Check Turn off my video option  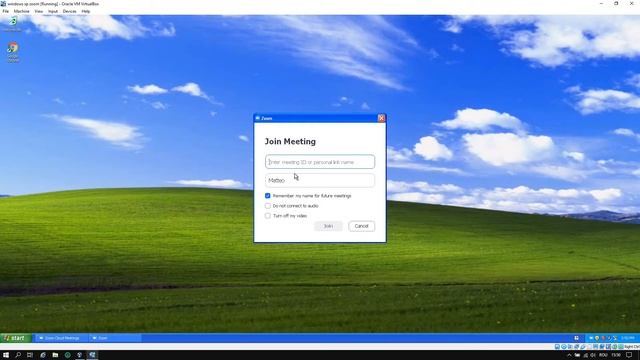tap(268, 216)
